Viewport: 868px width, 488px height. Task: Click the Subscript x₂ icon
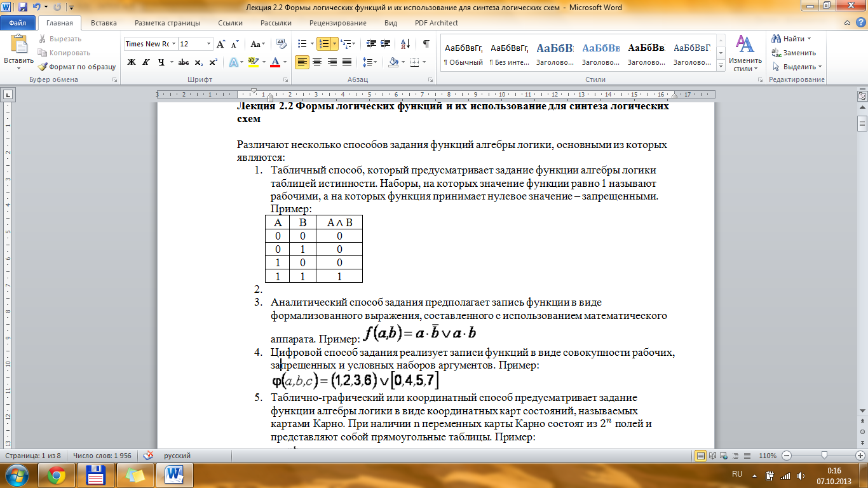point(198,62)
